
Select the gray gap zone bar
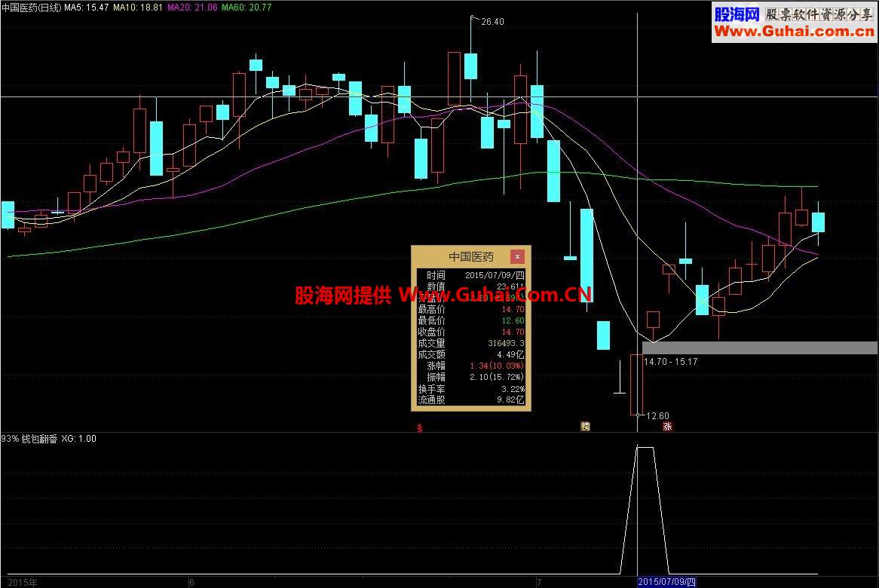pyautogui.click(x=760, y=348)
